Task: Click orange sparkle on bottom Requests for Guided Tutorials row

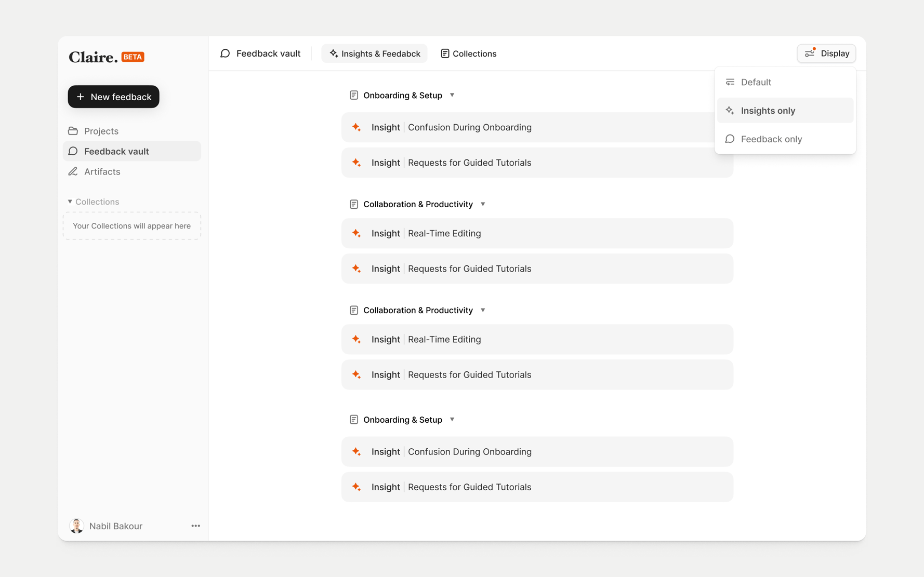Action: click(357, 487)
